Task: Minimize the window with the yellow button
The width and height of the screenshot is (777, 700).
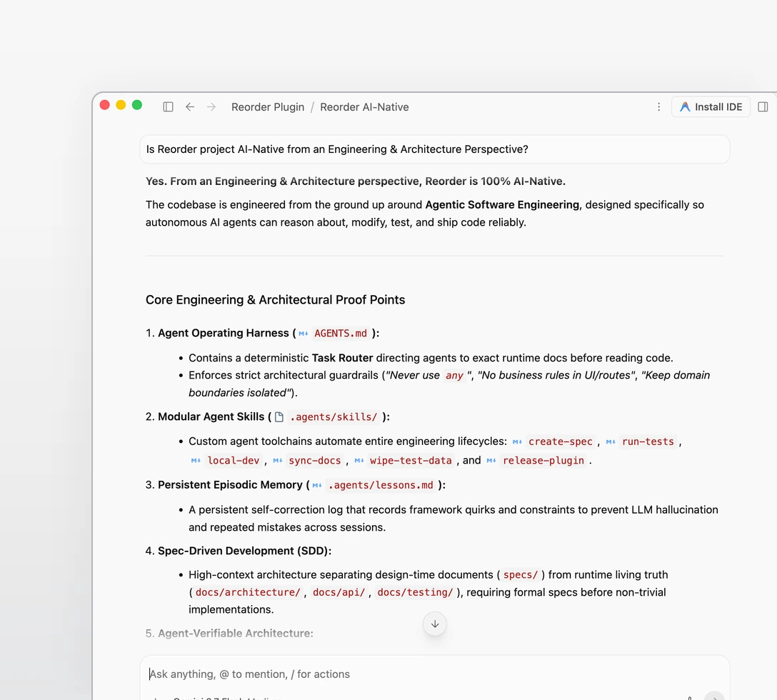Action: tap(121, 105)
